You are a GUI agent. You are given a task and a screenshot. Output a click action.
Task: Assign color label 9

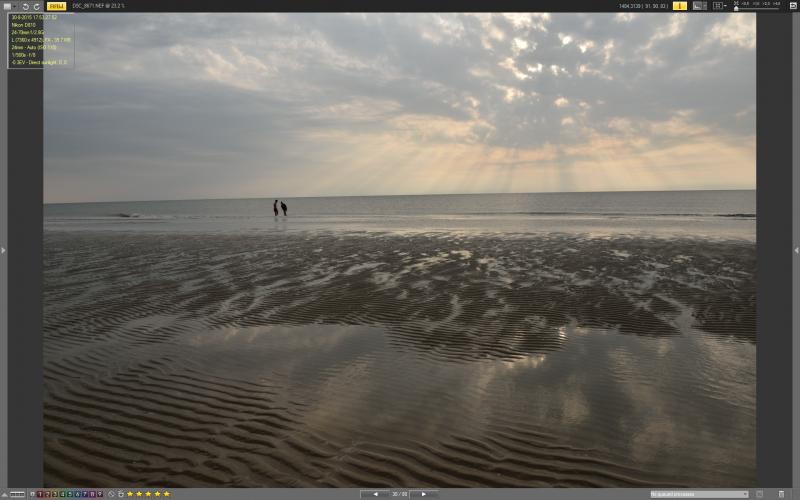tap(99, 494)
